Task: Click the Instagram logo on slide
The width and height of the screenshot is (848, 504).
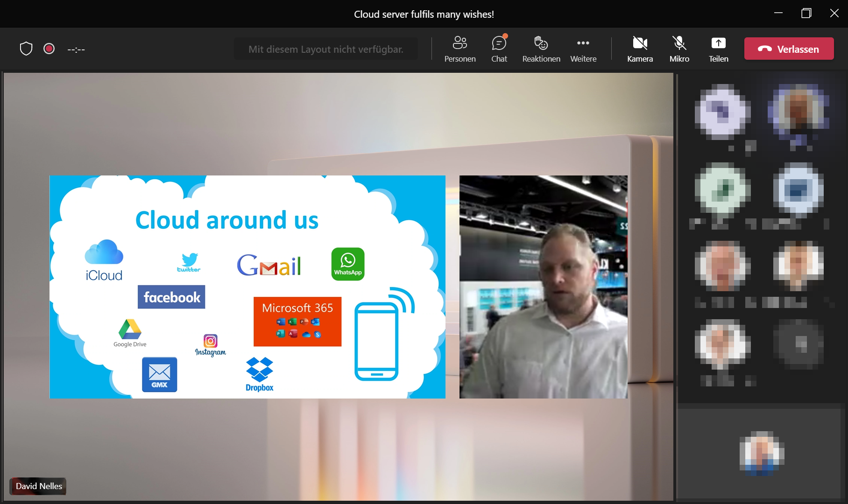Action: 211,345
